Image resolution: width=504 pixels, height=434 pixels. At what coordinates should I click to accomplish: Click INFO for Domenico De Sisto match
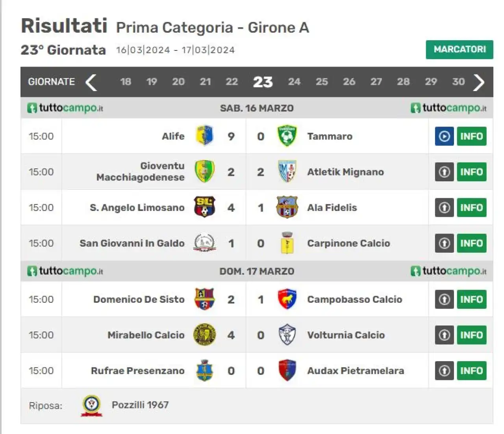472,300
